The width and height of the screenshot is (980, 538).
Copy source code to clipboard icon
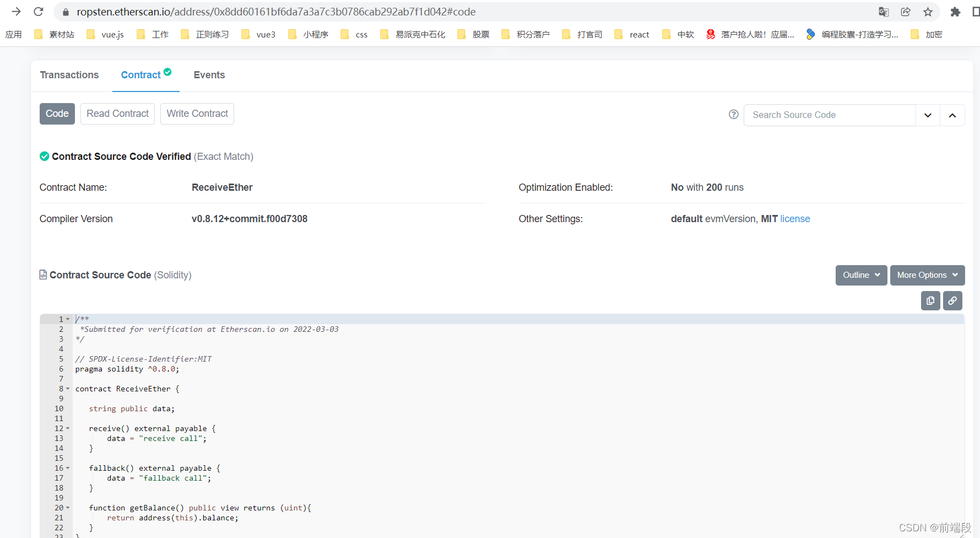(930, 301)
